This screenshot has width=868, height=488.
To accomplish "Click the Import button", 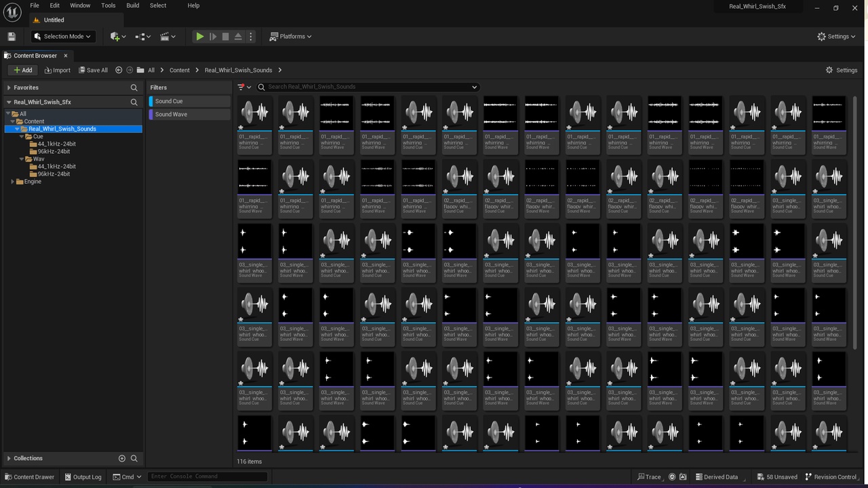I will tap(58, 70).
